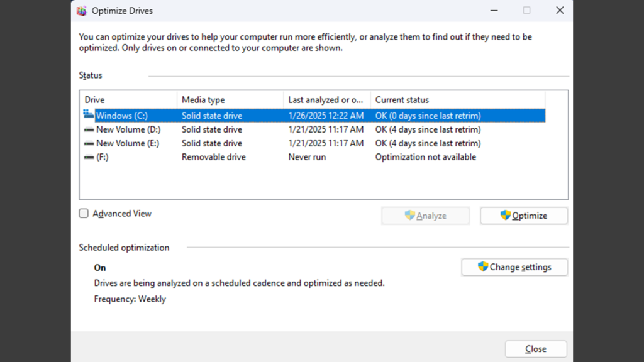Image resolution: width=644 pixels, height=362 pixels.
Task: Enable the Advanced View checkbox
Action: point(84,214)
